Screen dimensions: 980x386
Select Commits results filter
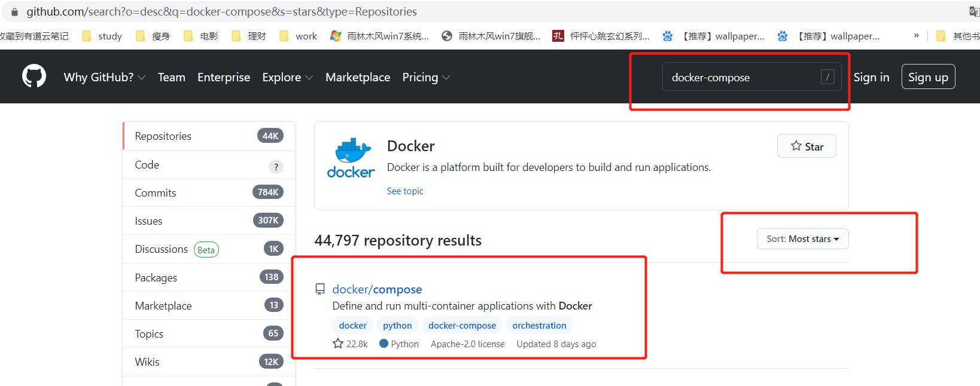coord(209,192)
